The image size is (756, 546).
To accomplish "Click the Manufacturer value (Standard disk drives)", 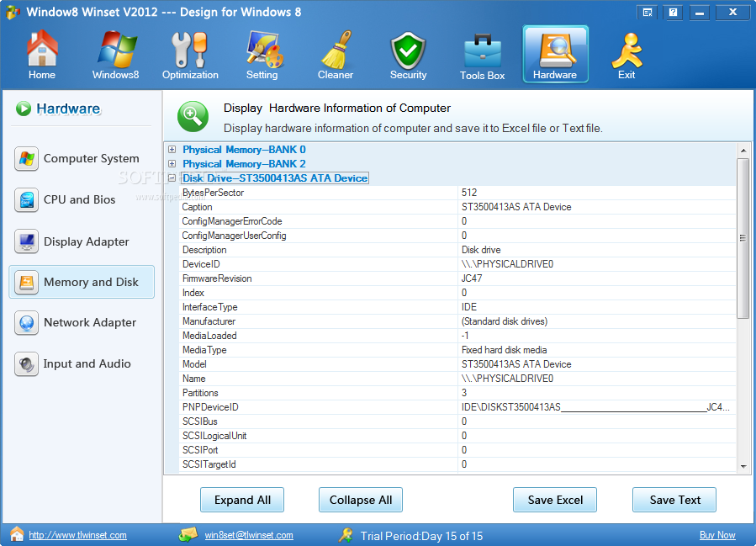I will pyautogui.click(x=505, y=321).
